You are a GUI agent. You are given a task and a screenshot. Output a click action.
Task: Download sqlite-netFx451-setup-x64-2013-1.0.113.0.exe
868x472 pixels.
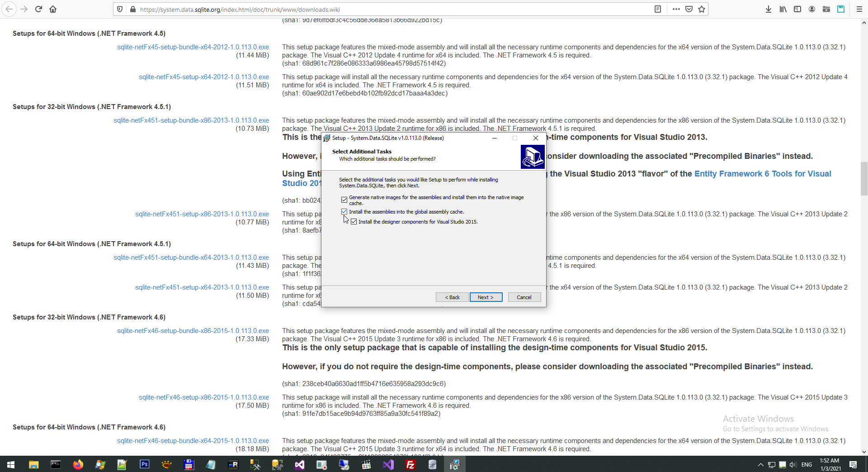point(202,287)
